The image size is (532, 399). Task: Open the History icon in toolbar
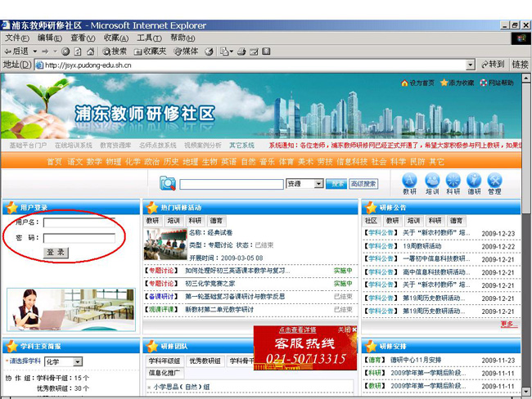click(209, 52)
